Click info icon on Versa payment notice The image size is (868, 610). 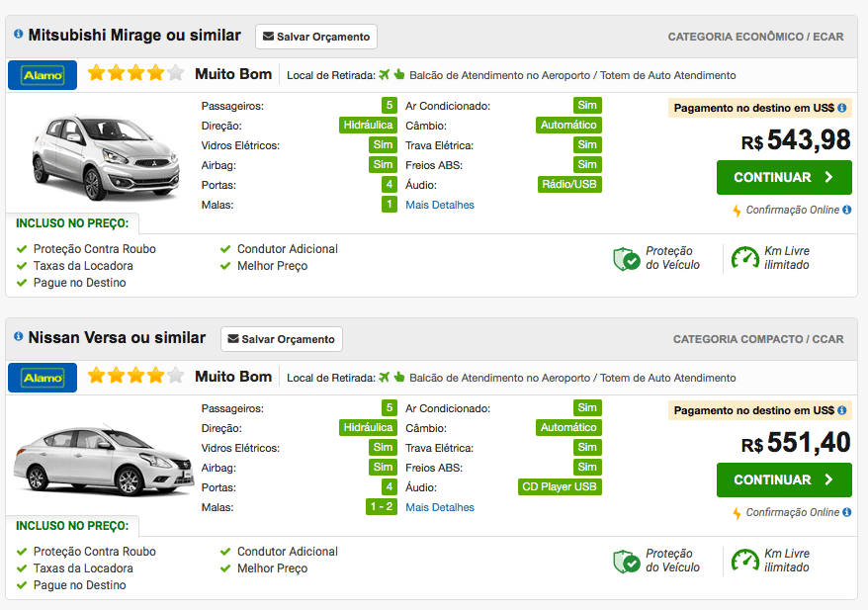[x=842, y=410]
